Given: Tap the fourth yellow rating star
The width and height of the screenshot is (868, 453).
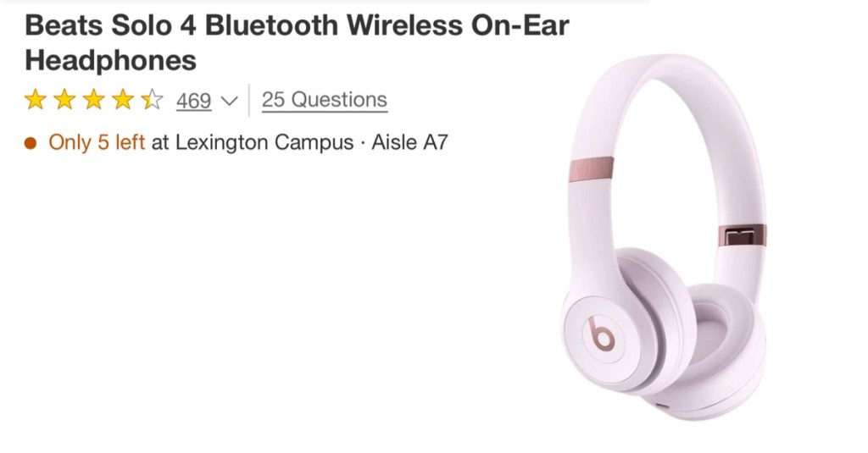Looking at the screenshot, I should coord(123,100).
